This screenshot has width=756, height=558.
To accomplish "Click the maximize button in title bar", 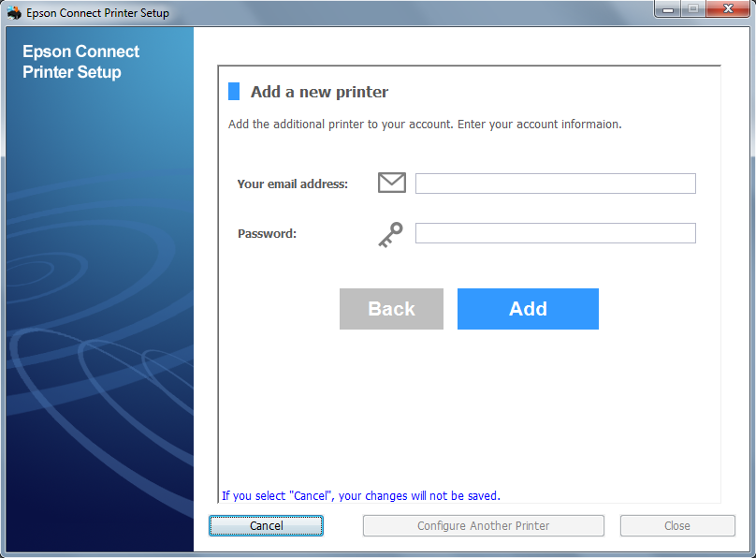I will (x=693, y=9).
